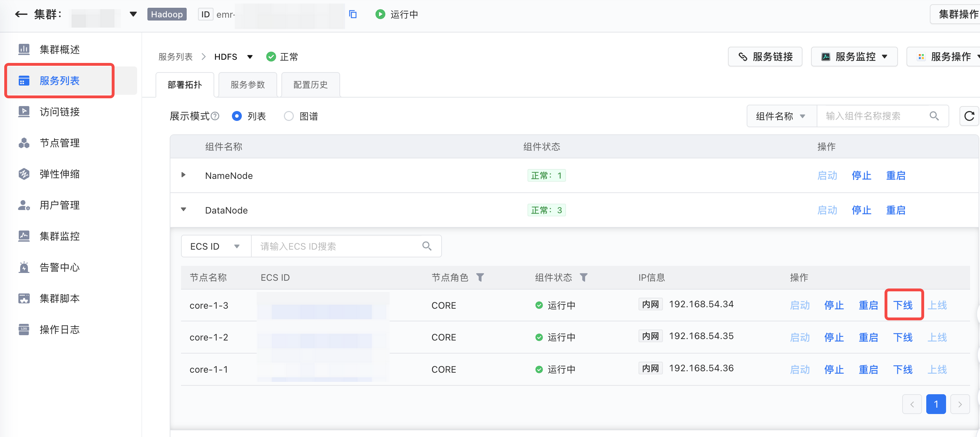Click the 节点管理 hexagons icon
980x437 pixels.
(x=24, y=143)
